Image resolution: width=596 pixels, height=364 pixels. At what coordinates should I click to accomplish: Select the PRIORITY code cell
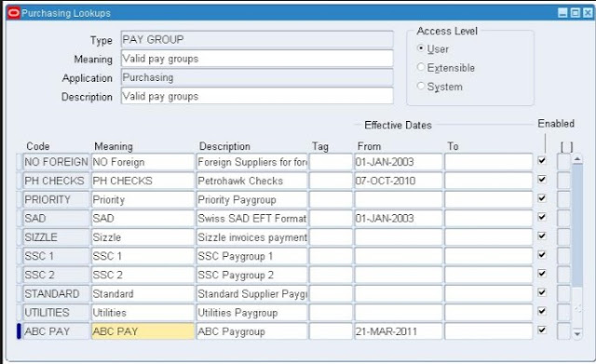[x=56, y=199]
